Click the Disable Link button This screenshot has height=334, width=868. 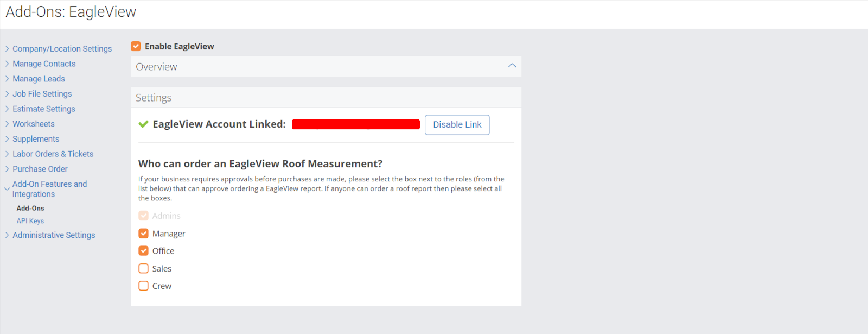coord(457,125)
